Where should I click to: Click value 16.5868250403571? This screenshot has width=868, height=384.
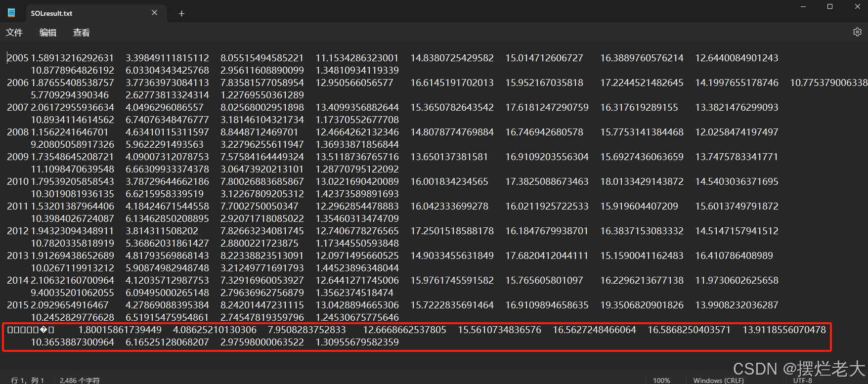click(689, 330)
